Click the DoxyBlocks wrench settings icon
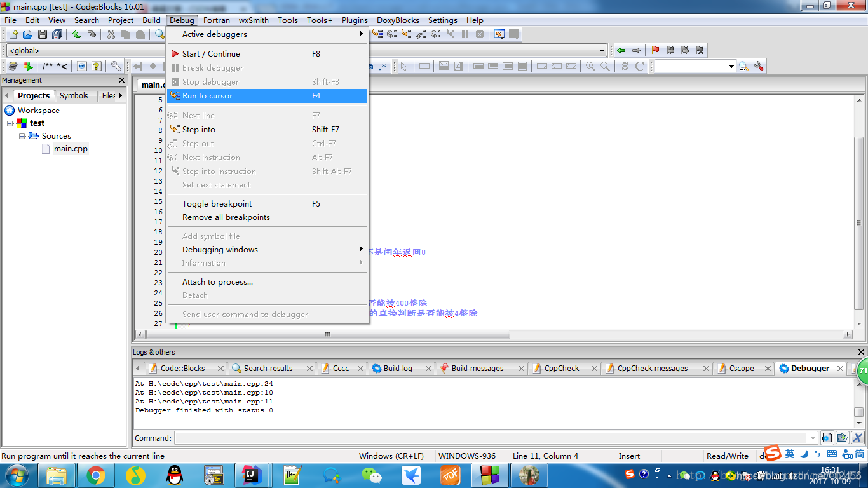The height and width of the screenshot is (488, 868). click(x=116, y=66)
